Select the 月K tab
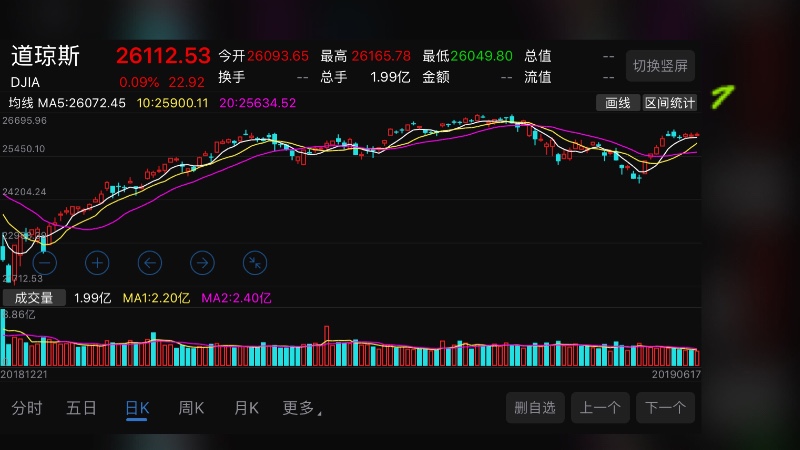The width and height of the screenshot is (800, 450). 246,408
